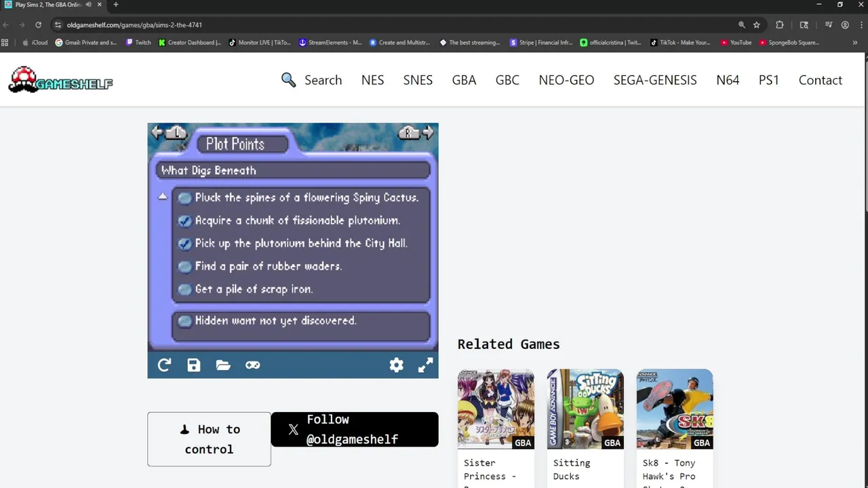Toggle Pick up the plutonium checkbox
Screen dimensions: 868x488
click(x=184, y=244)
